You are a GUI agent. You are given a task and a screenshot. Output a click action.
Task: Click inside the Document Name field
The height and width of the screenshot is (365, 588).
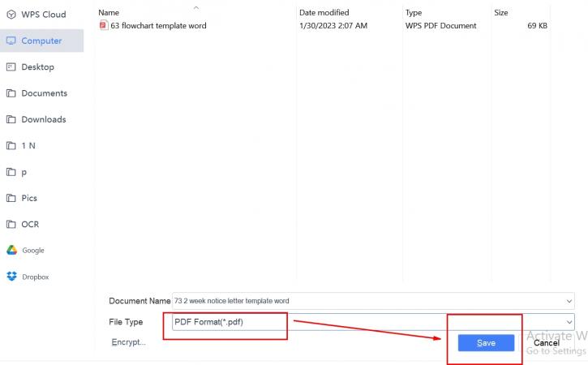coord(373,301)
